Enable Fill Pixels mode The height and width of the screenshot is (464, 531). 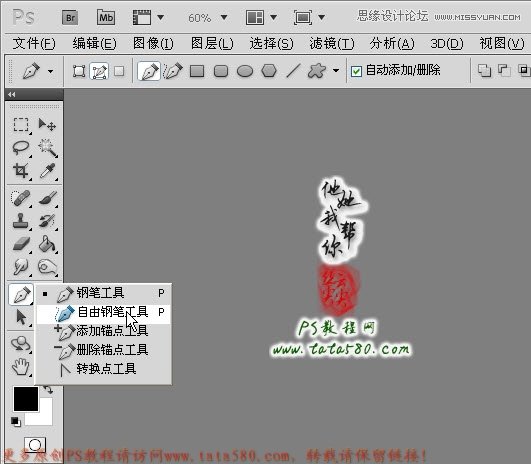[119, 71]
